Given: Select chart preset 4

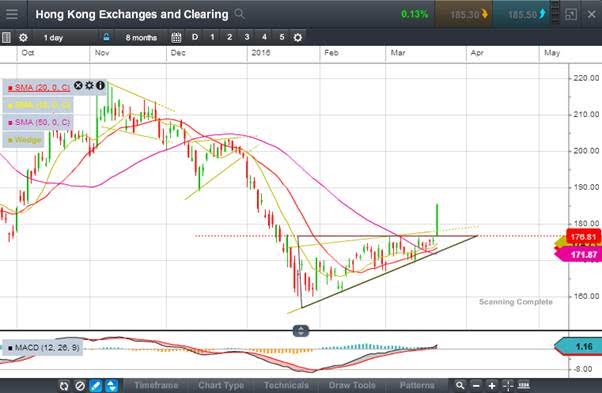Looking at the screenshot, I should 264,37.
